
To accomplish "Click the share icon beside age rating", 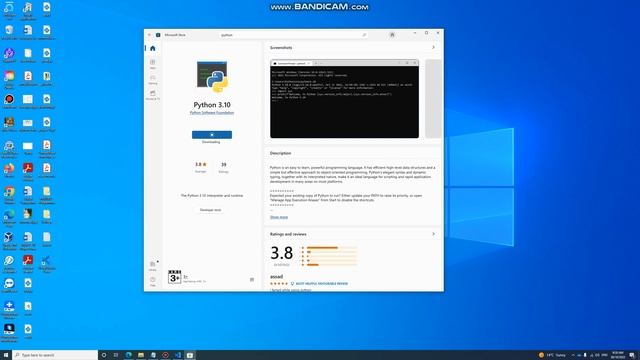I will 252,280.
